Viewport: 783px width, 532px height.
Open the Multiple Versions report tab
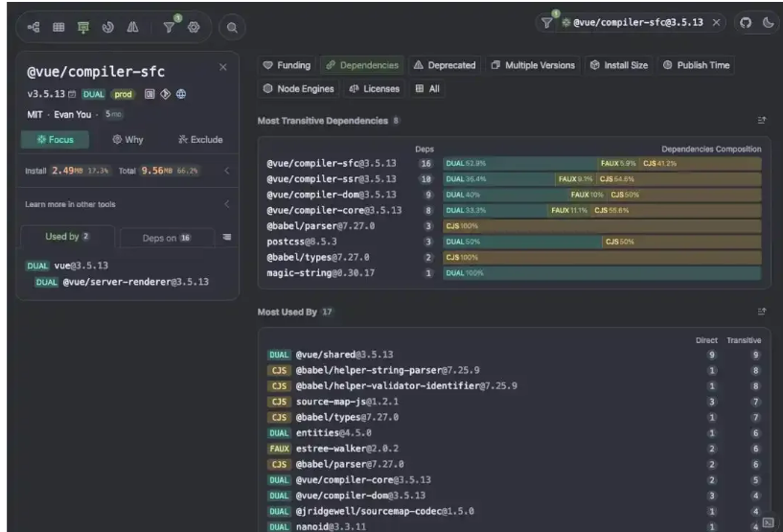click(533, 65)
